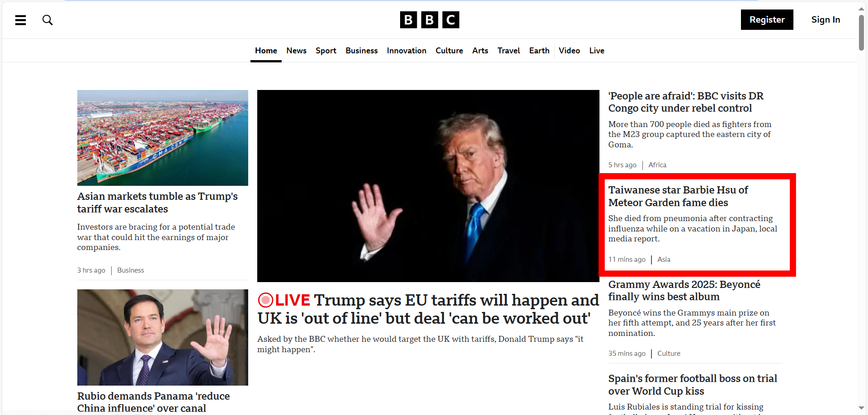Open the hamburger menu icon

click(x=20, y=20)
